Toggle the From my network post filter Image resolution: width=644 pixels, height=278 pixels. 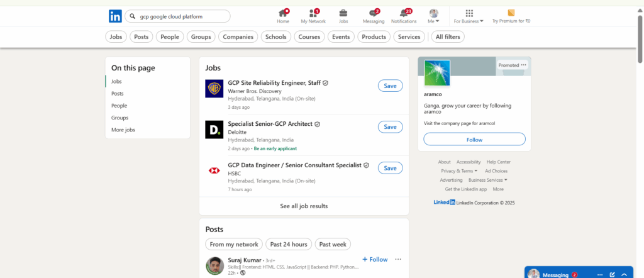234,244
